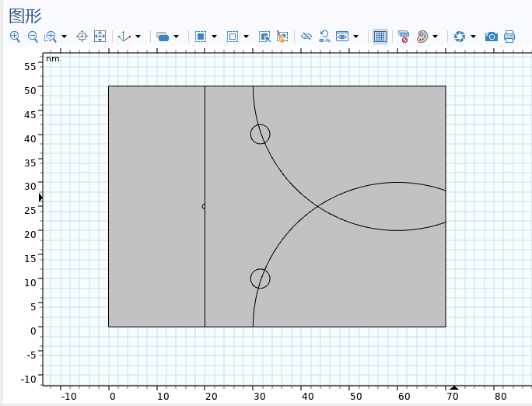Toggle the Show Grid button
The width and height of the screenshot is (532, 406).
click(x=380, y=37)
